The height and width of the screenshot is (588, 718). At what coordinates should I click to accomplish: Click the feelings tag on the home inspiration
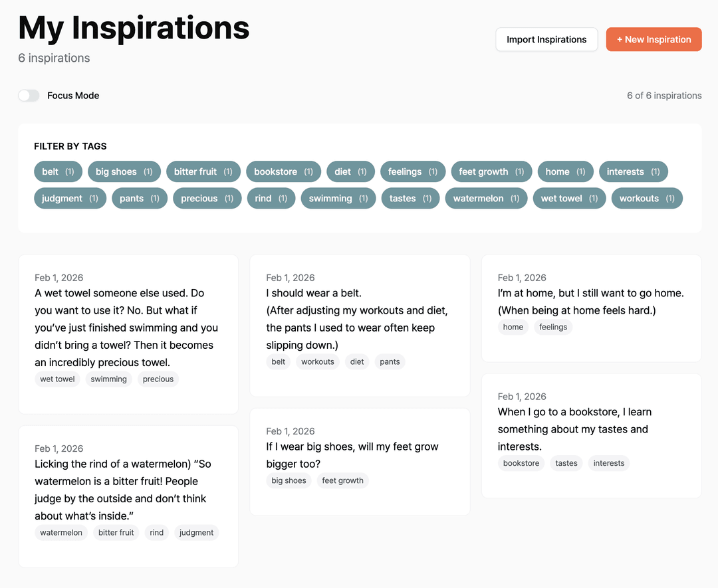pyautogui.click(x=552, y=327)
